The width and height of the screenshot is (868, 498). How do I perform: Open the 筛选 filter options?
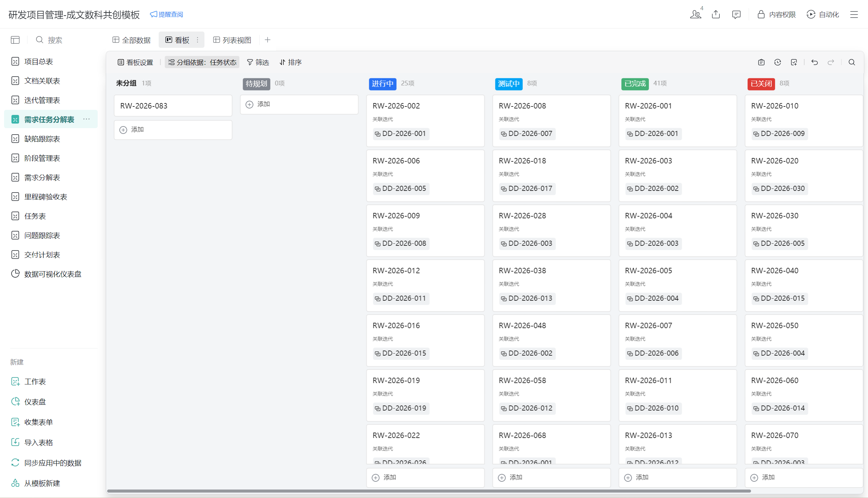pos(258,62)
